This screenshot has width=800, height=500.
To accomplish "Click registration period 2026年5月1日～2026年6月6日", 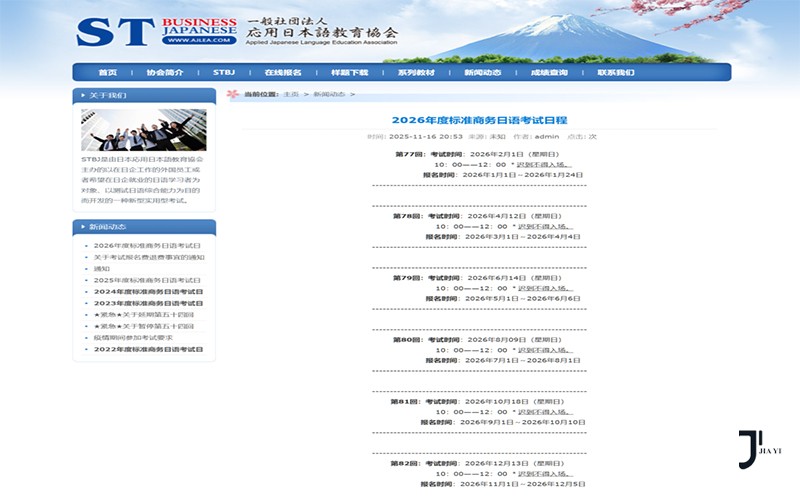I will click(x=522, y=298).
